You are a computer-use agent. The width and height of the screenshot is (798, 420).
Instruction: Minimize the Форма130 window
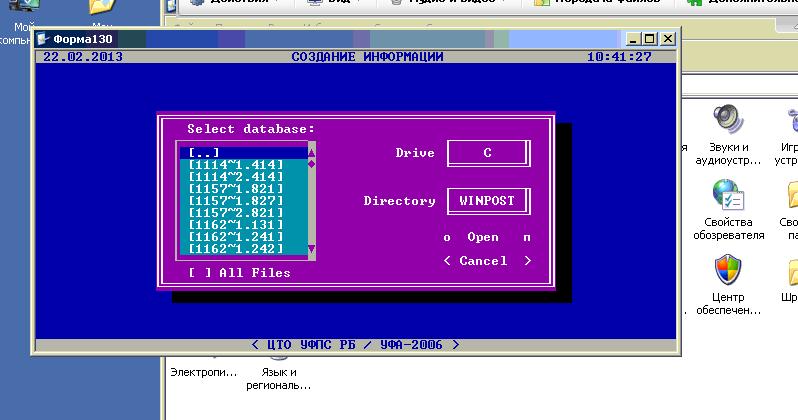[633, 39]
